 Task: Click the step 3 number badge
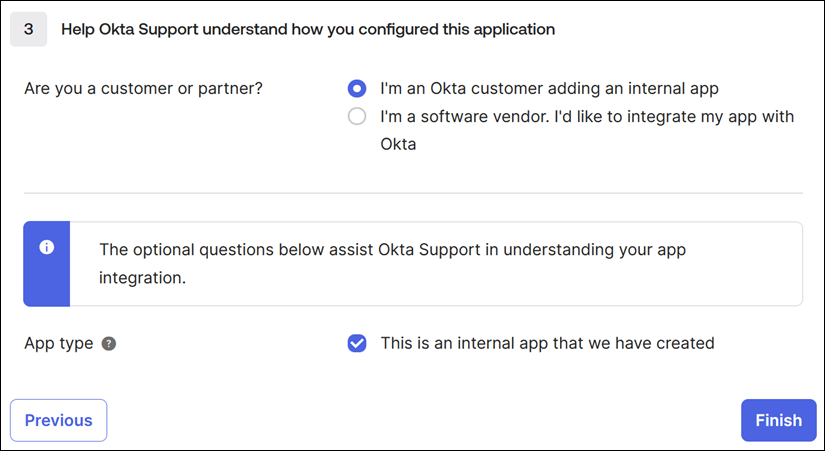tap(28, 29)
